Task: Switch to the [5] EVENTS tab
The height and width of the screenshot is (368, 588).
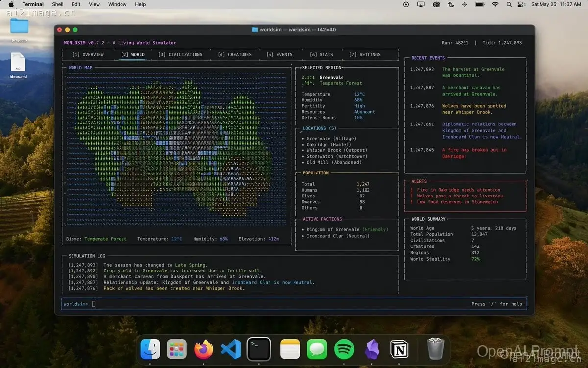Action: click(x=279, y=55)
